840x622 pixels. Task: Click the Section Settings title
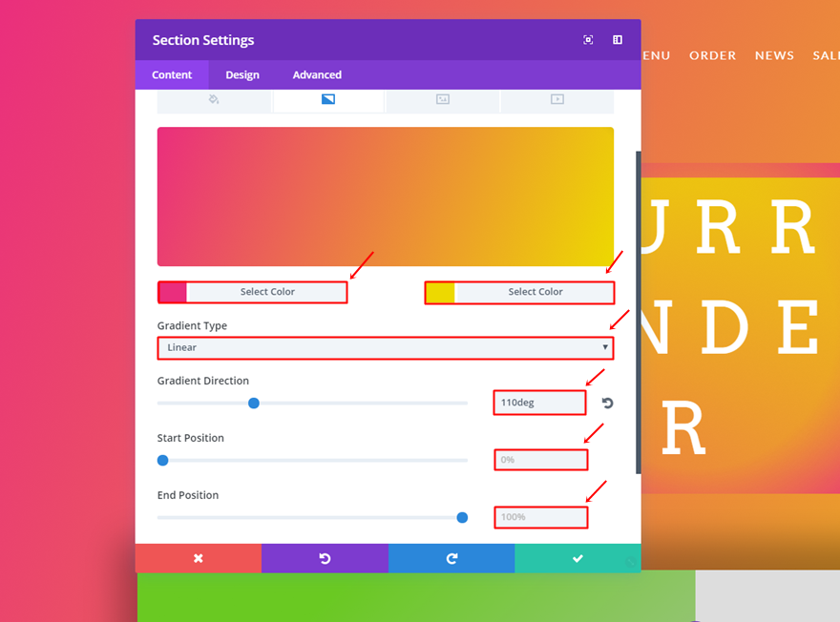(x=203, y=40)
